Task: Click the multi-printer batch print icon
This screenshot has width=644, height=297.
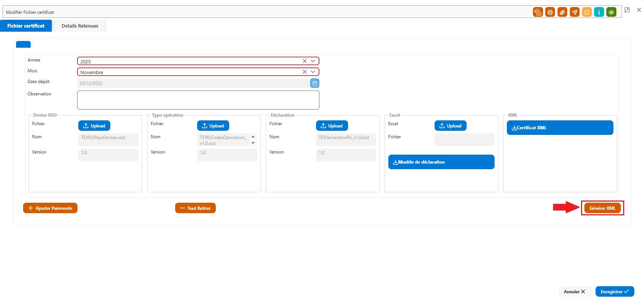Action: tap(538, 12)
